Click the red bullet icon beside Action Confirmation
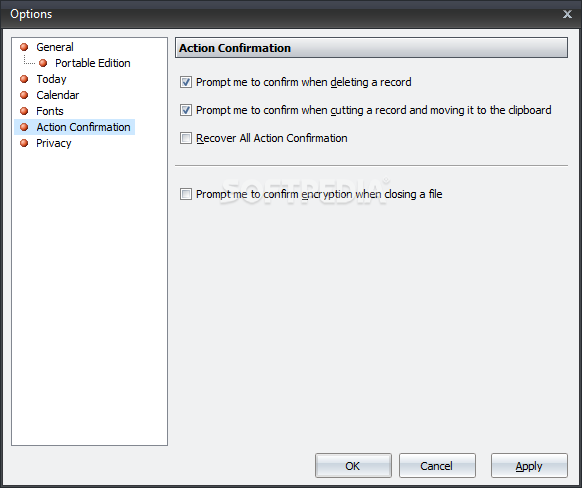Viewport: 582px width, 488px height. [24, 127]
